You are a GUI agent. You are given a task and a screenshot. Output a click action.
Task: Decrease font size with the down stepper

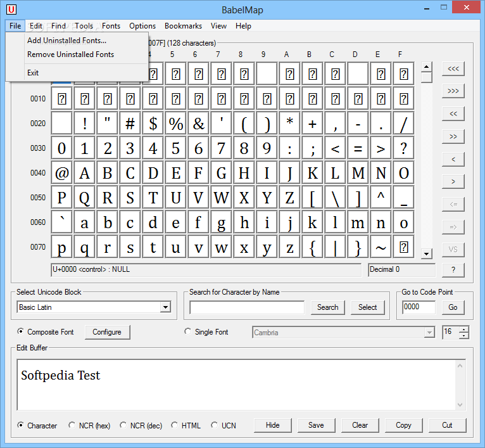point(464,336)
